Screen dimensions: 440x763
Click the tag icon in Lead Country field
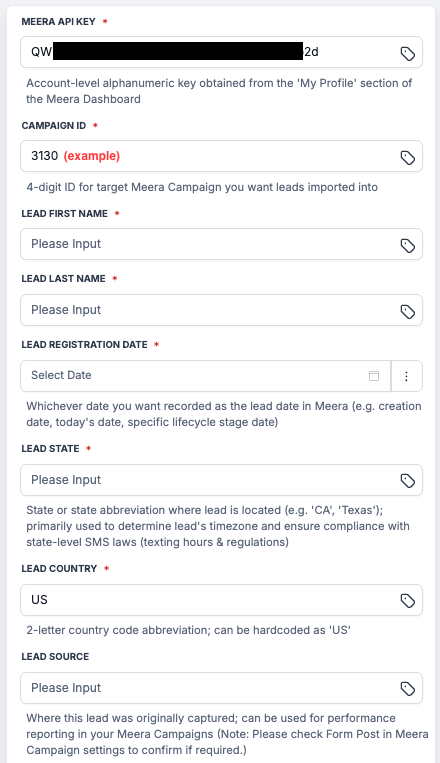(407, 601)
